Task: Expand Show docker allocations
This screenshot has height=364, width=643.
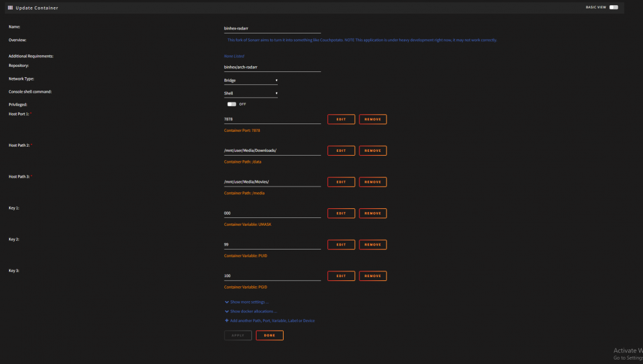Action: coord(253,311)
